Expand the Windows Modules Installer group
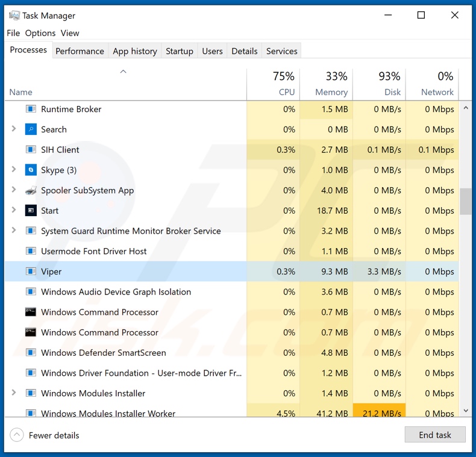This screenshot has height=457, width=476. coord(14,393)
